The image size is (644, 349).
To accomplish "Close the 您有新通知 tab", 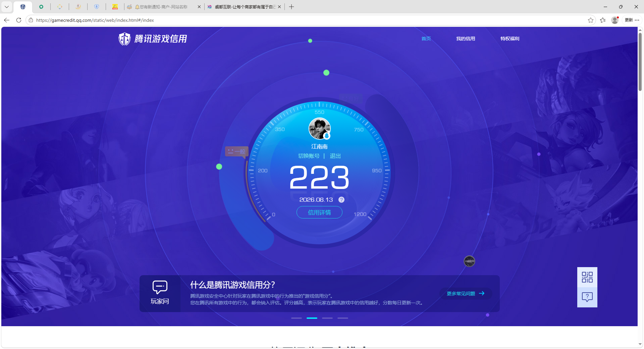I will [199, 7].
